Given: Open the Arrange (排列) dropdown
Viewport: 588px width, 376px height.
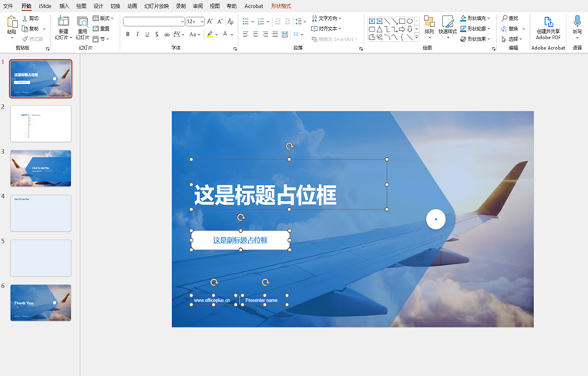Looking at the screenshot, I should pyautogui.click(x=429, y=27).
